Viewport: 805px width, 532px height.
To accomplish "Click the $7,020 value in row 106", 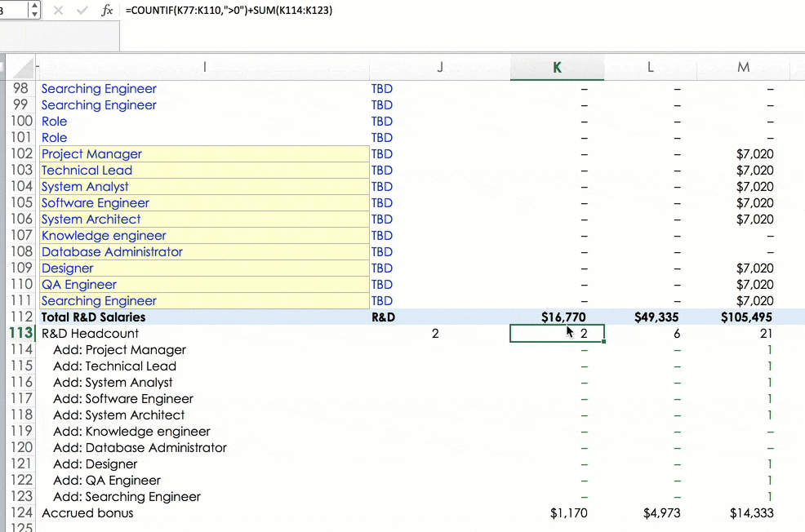I will tap(754, 219).
